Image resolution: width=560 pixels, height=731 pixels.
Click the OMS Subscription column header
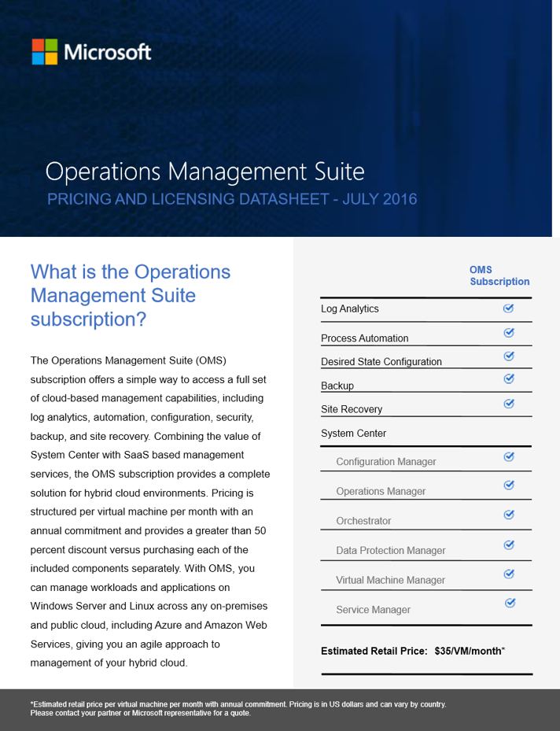(499, 275)
